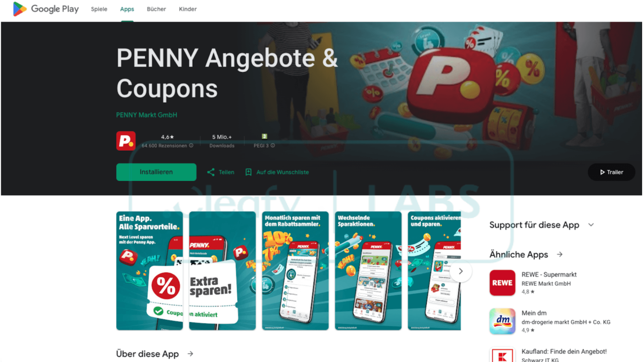Viewport: 644px width, 362px height.
Task: Switch to the Bücher tab
Action: click(x=156, y=9)
